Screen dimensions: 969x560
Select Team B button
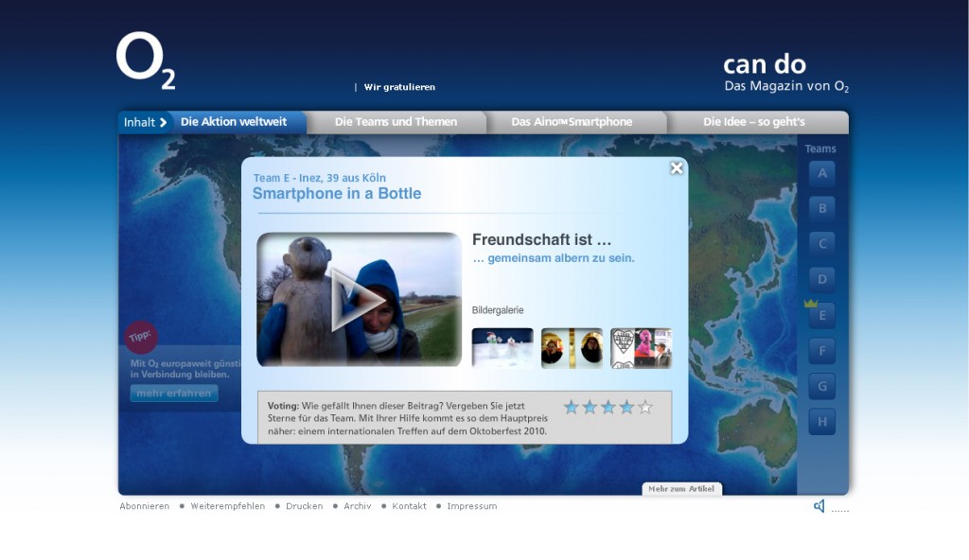(x=822, y=209)
